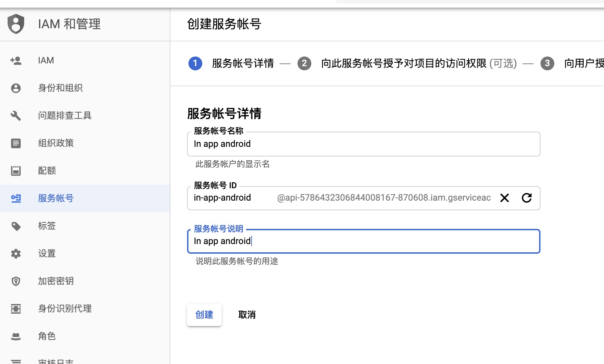Click the quota icon in sidebar

(x=16, y=171)
